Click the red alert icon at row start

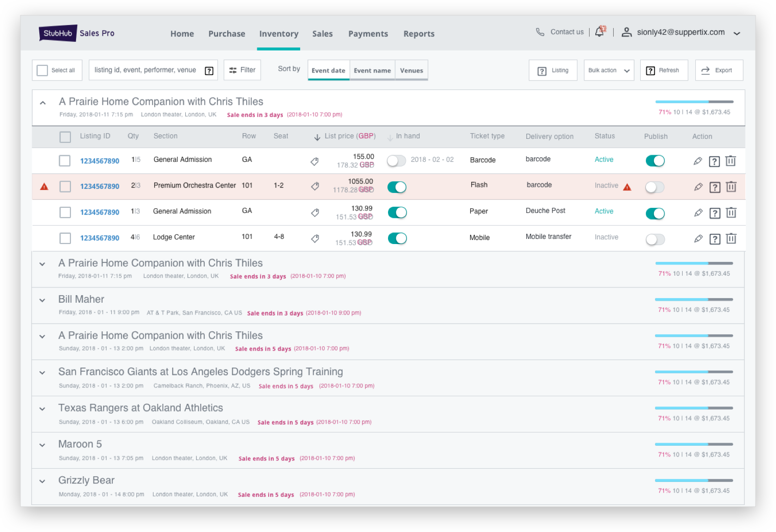(44, 186)
